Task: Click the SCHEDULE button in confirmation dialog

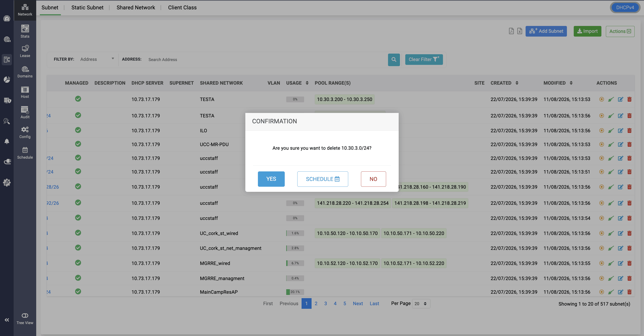Action: pyautogui.click(x=322, y=179)
